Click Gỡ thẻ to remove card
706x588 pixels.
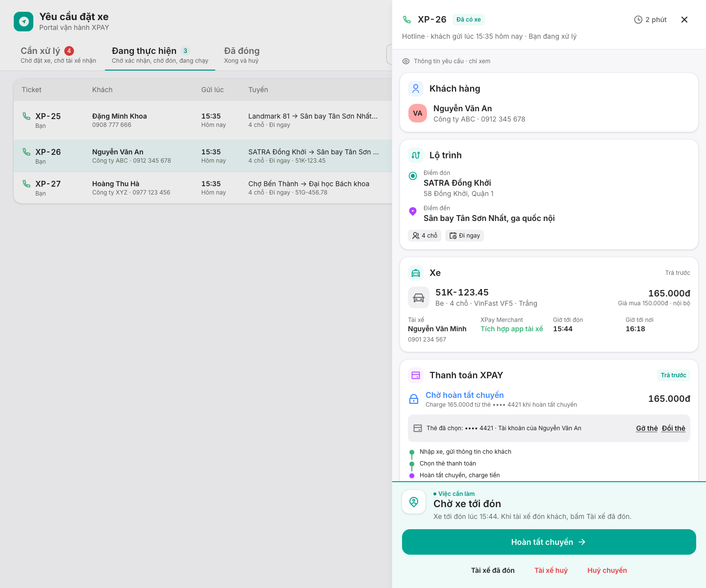tap(647, 428)
